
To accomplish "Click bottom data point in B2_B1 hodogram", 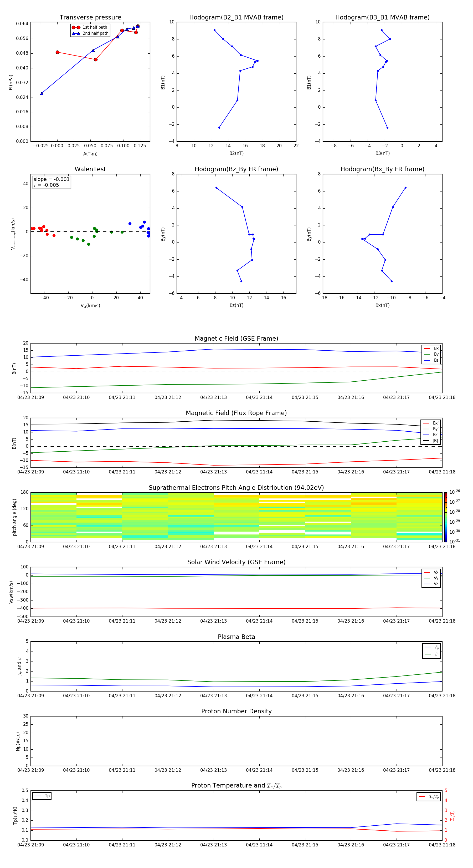I will 219,128.
